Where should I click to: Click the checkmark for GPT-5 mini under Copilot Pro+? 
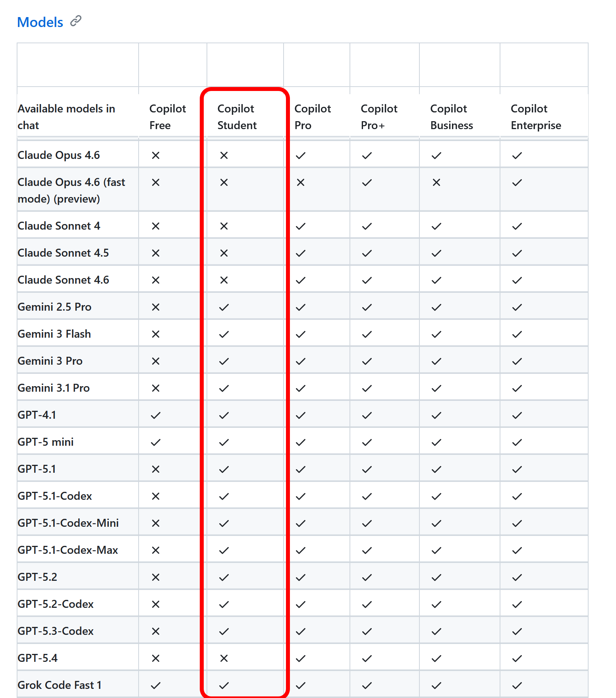[x=367, y=442]
